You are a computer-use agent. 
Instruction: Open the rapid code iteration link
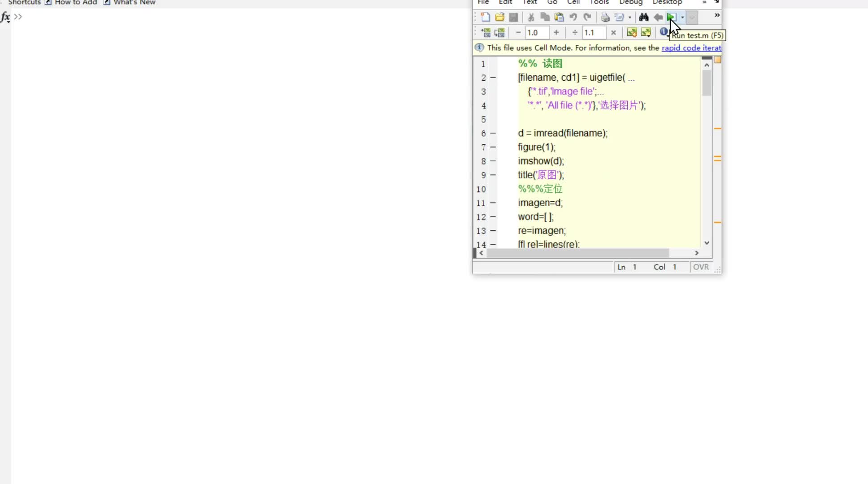pyautogui.click(x=691, y=48)
